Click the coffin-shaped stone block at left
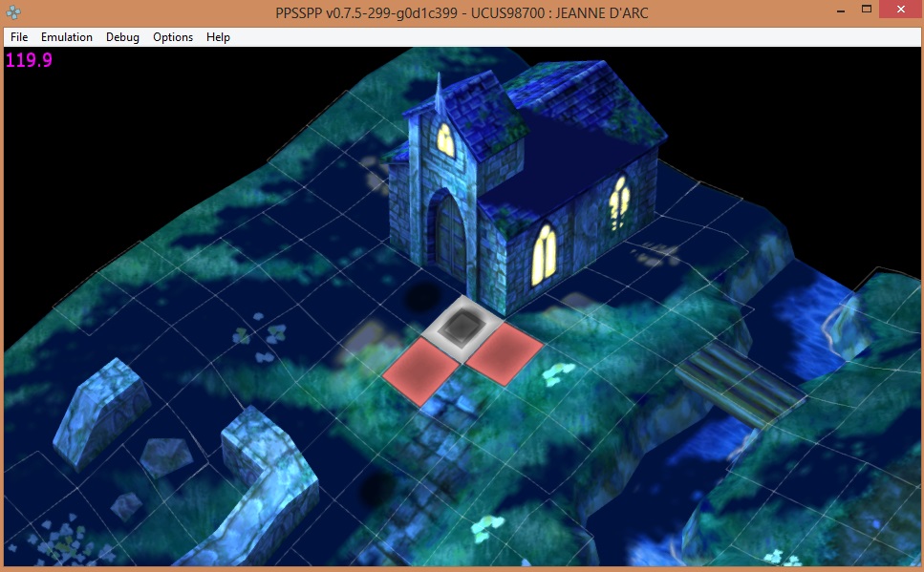The image size is (924, 572). (101, 412)
